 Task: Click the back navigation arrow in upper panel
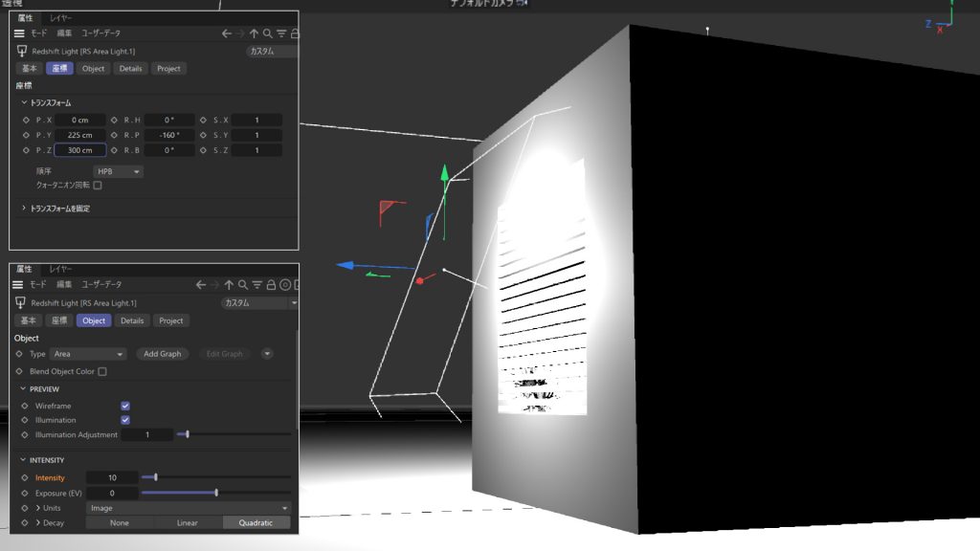click(226, 33)
